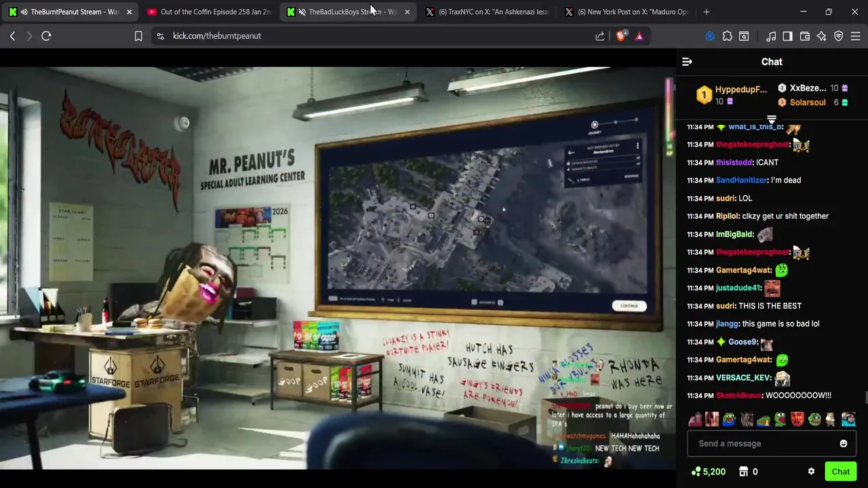Image resolution: width=868 pixels, height=488 pixels.
Task: Toggle the browser sidebar panel icon
Action: 787,36
